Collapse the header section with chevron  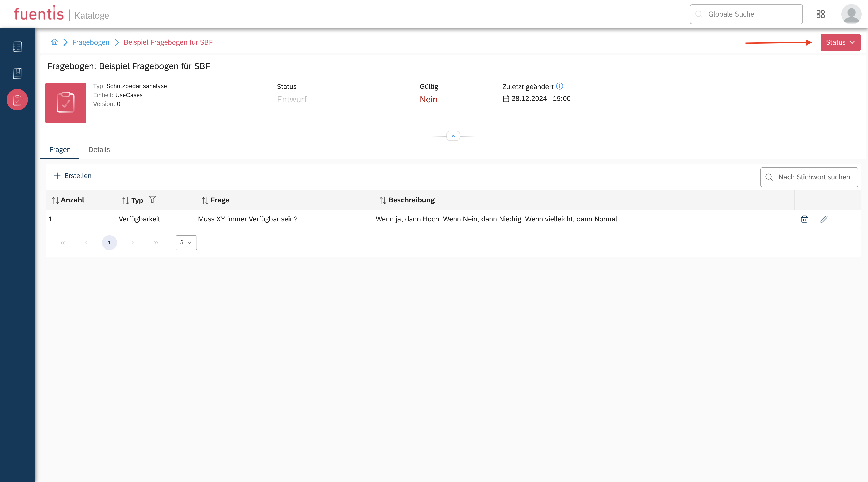coord(453,136)
